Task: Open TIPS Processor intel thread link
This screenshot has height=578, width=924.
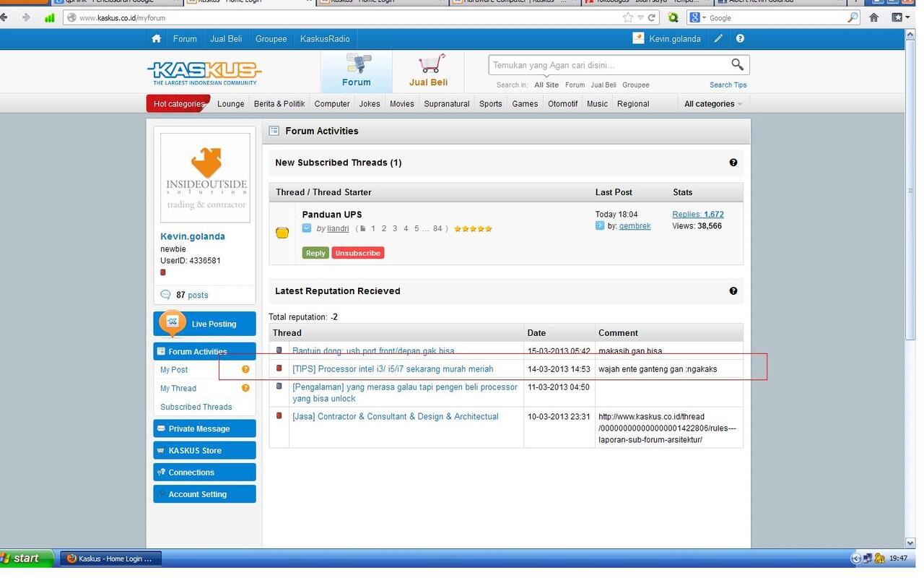Action: (x=393, y=369)
